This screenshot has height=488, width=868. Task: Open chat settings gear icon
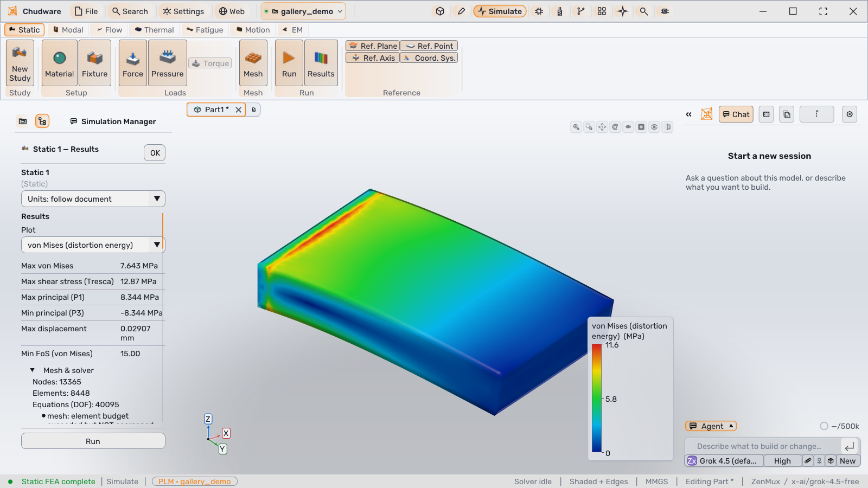coord(850,114)
